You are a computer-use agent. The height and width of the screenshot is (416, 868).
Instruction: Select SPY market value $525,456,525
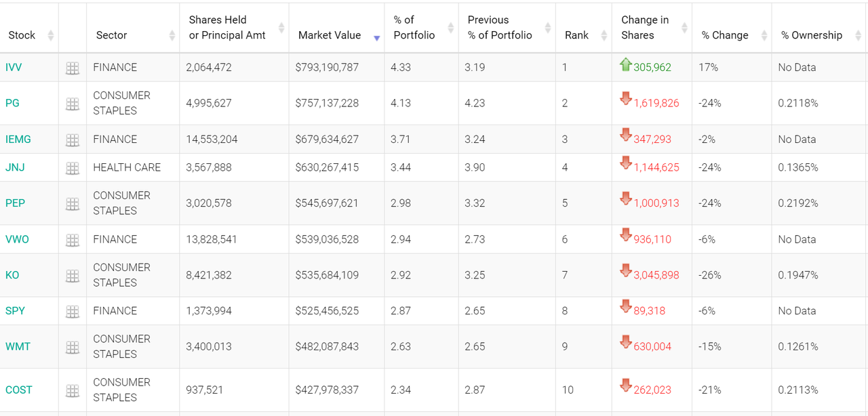(327, 311)
